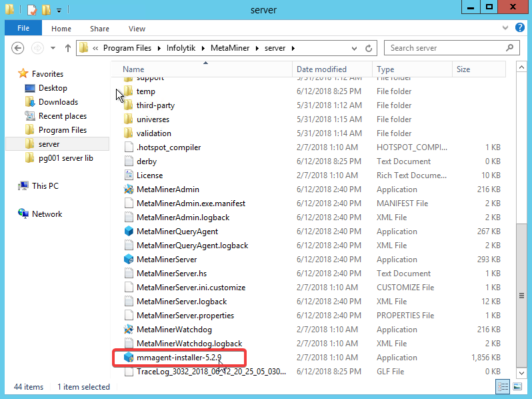This screenshot has width=532, height=399.
Task: Click the Desktop icon in Favorites
Action: coord(30,88)
